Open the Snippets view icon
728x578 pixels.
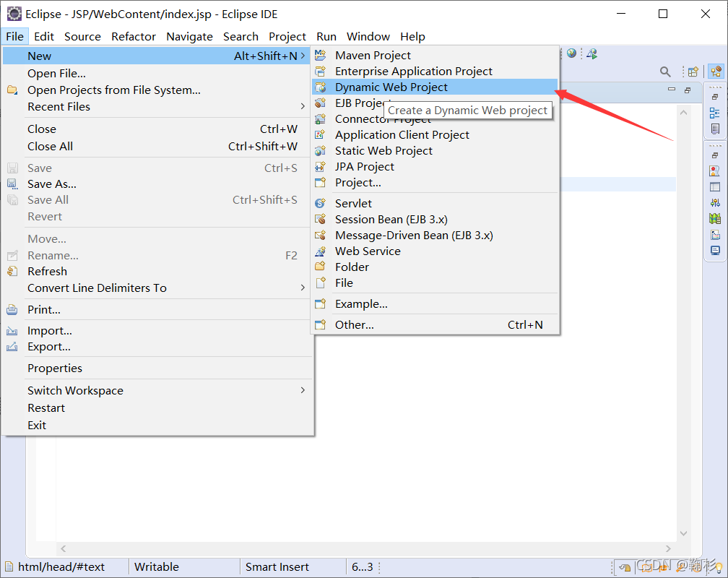click(715, 235)
